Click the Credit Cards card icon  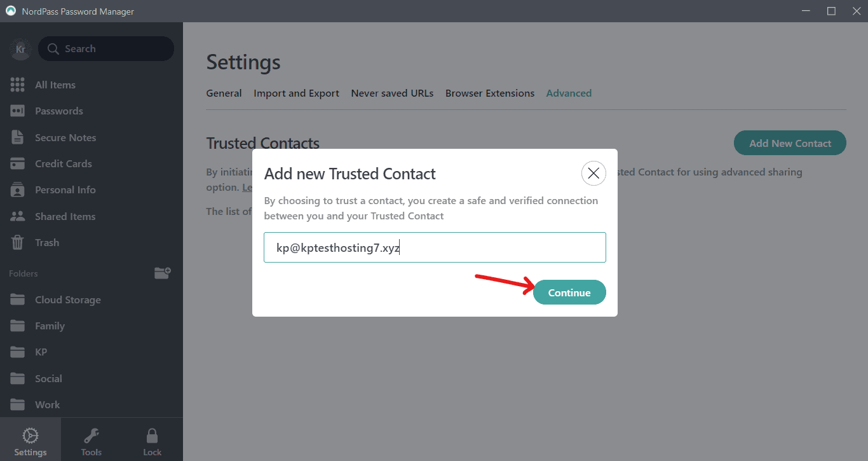pos(17,163)
